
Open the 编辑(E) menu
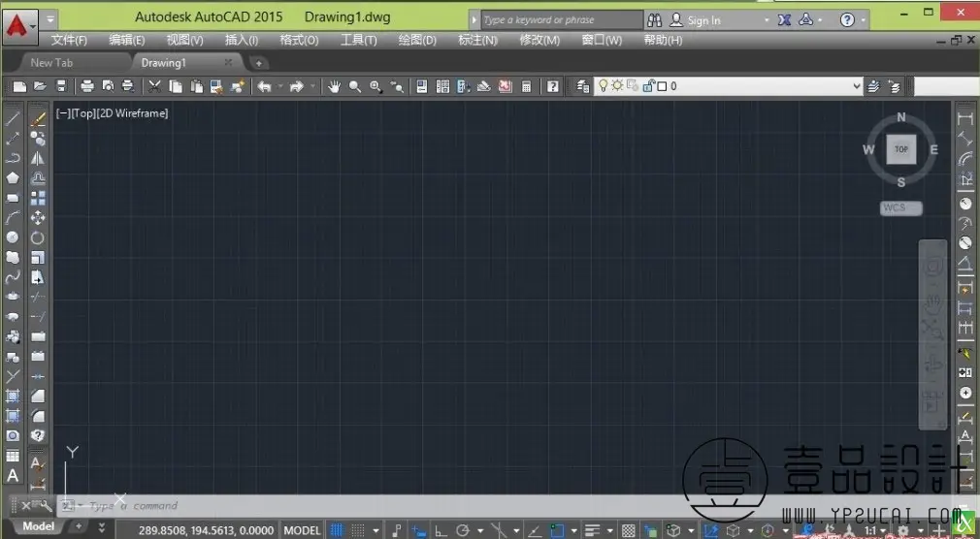point(127,40)
